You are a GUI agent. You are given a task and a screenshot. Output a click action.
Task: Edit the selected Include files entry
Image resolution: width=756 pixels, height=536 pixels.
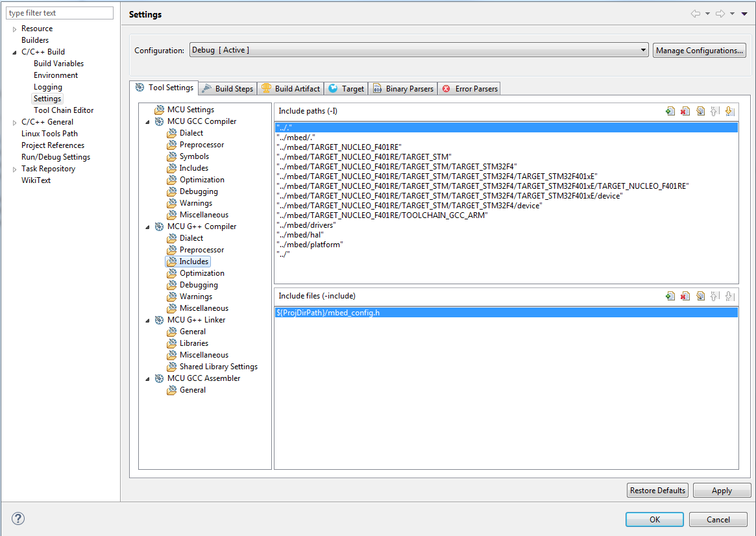tap(700, 297)
